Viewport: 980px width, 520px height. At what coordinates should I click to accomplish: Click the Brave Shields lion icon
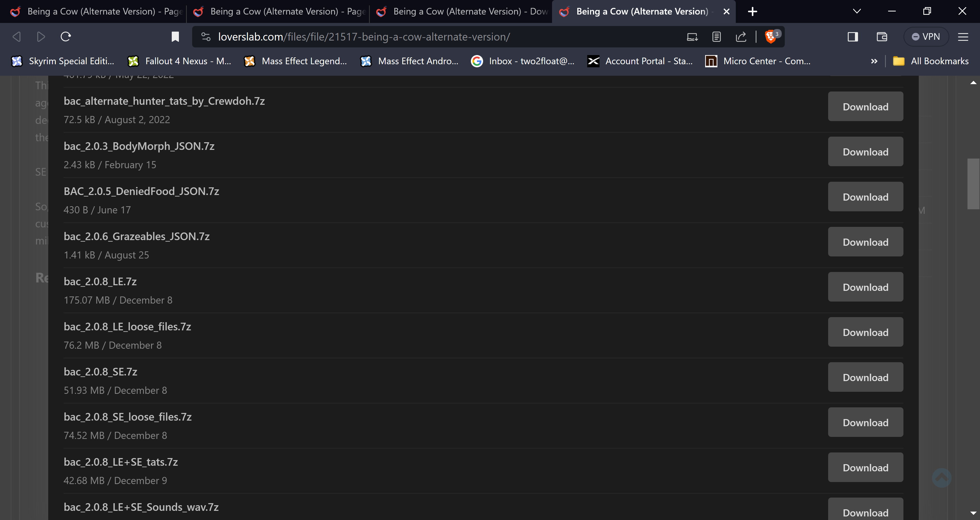coord(770,37)
